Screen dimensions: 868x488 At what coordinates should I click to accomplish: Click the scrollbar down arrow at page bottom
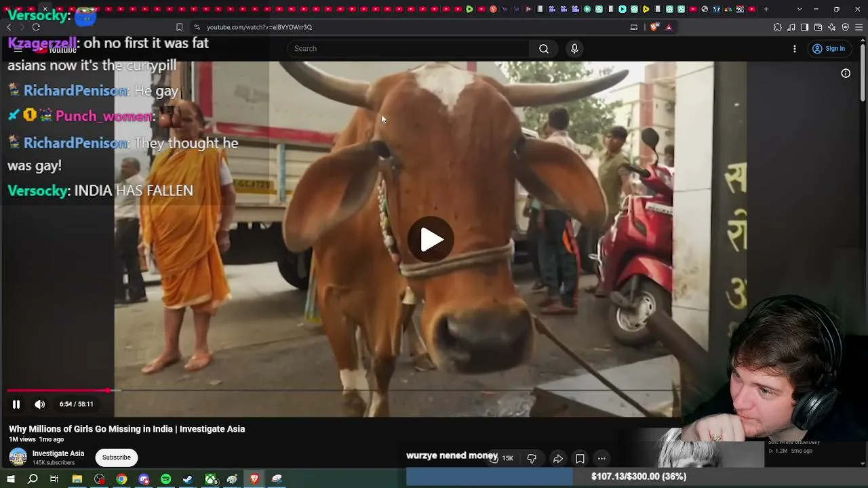(863, 464)
